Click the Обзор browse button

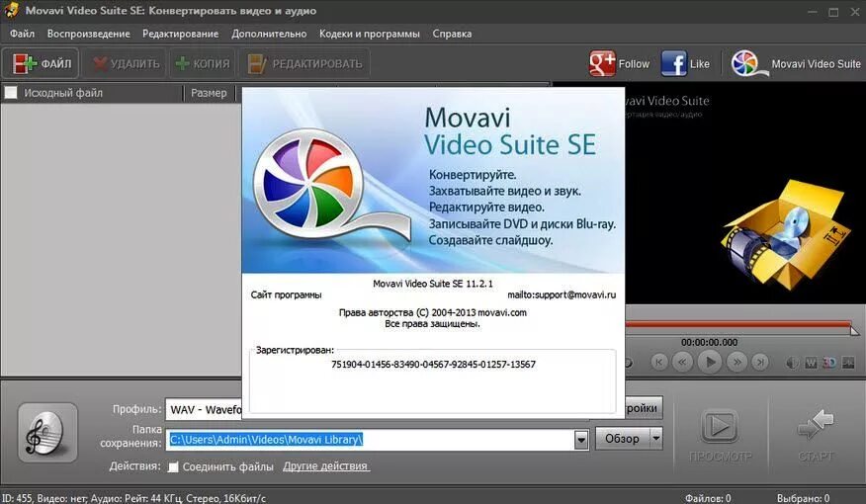pos(623,439)
